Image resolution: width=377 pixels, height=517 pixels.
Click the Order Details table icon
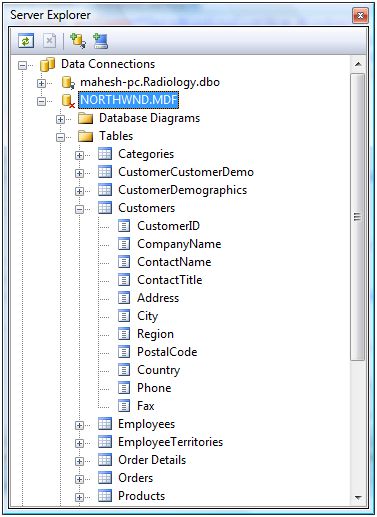tap(105, 460)
